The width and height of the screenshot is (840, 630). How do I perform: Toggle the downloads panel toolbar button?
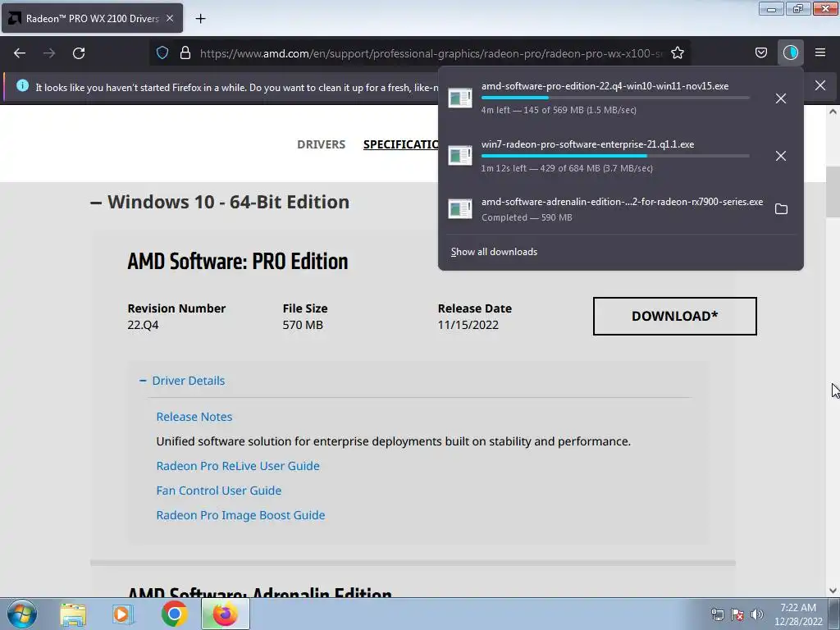coord(790,52)
